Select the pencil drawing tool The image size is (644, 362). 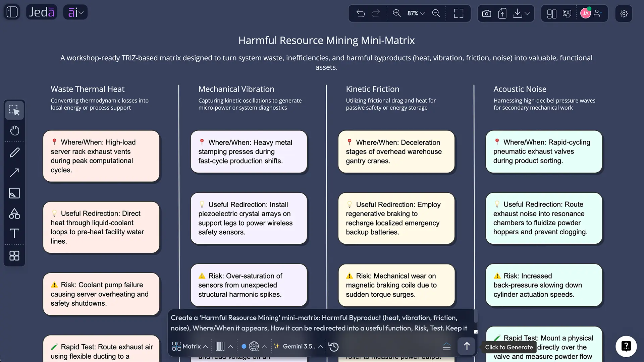click(14, 153)
